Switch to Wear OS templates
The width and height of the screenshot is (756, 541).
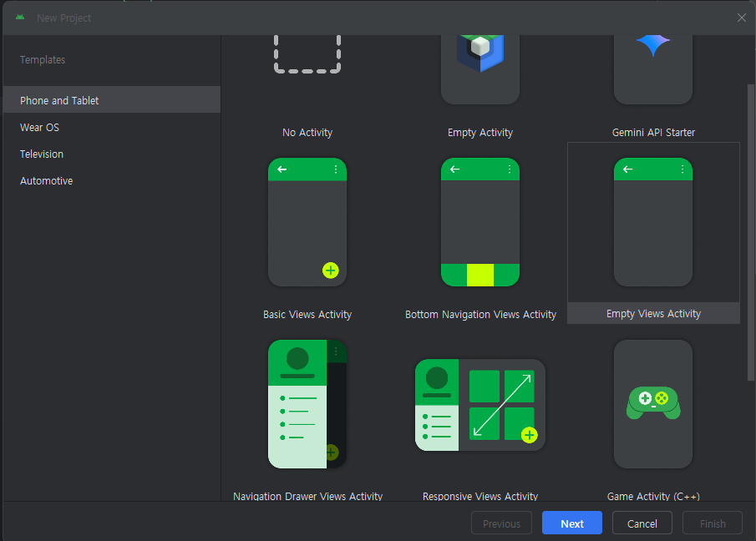point(112,127)
